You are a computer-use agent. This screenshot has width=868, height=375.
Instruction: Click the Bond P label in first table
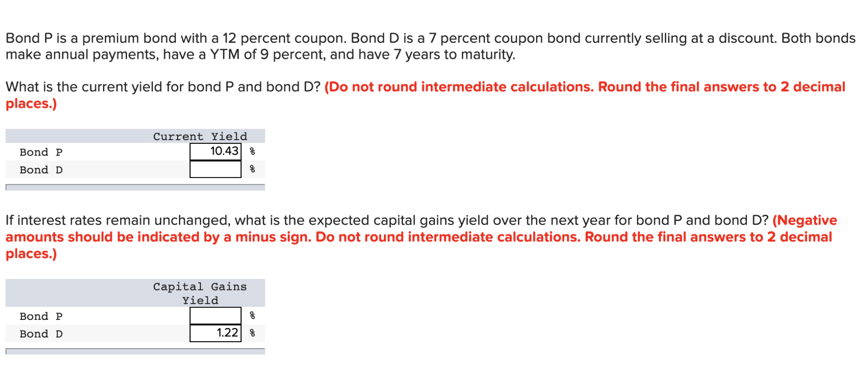(x=41, y=152)
